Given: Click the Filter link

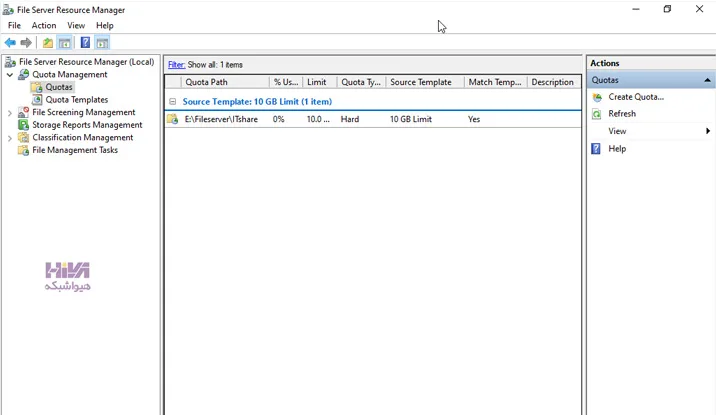Looking at the screenshot, I should coord(176,65).
